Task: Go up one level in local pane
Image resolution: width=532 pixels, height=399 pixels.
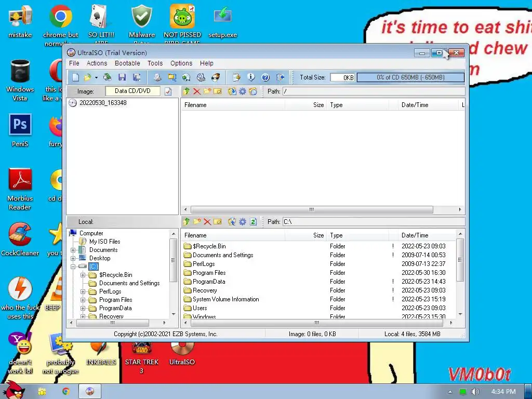Action: click(x=187, y=221)
